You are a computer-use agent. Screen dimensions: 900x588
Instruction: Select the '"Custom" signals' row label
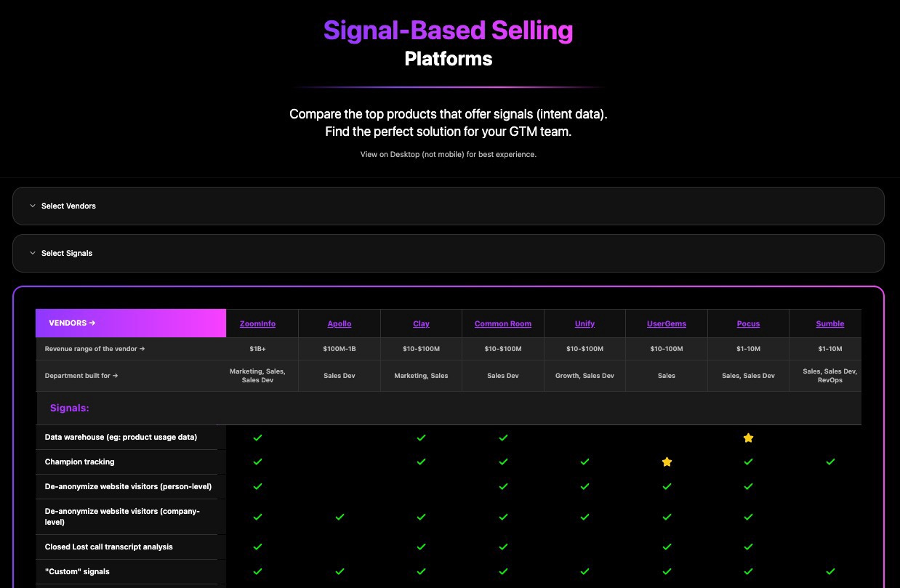tap(77, 571)
